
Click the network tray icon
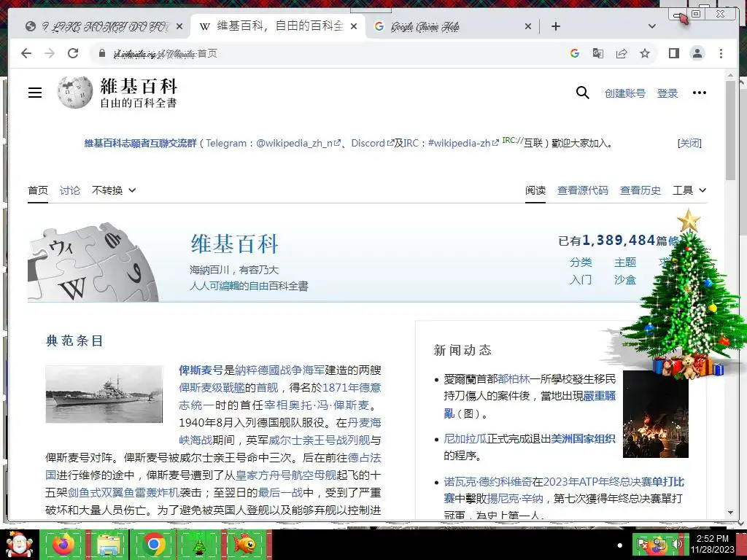tap(659, 545)
